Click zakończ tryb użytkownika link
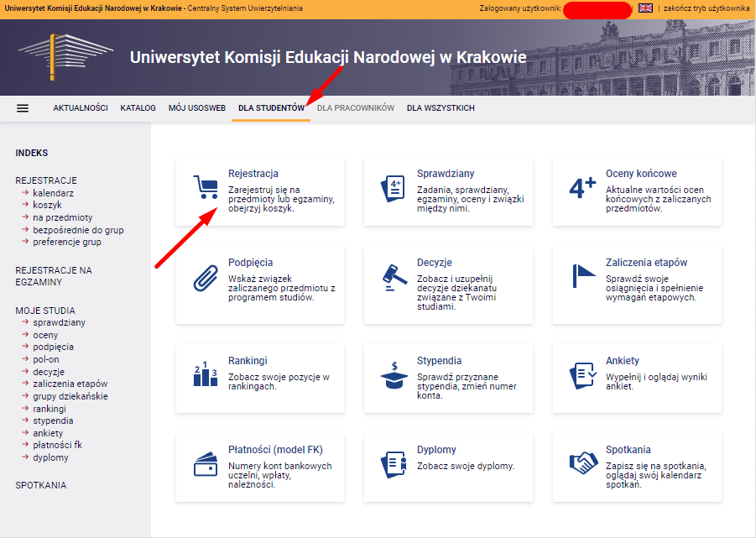The height and width of the screenshot is (538, 756). tap(706, 8)
